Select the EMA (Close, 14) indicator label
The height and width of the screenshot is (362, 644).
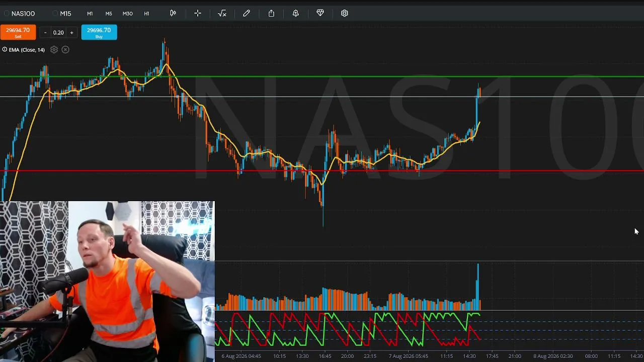coord(27,50)
